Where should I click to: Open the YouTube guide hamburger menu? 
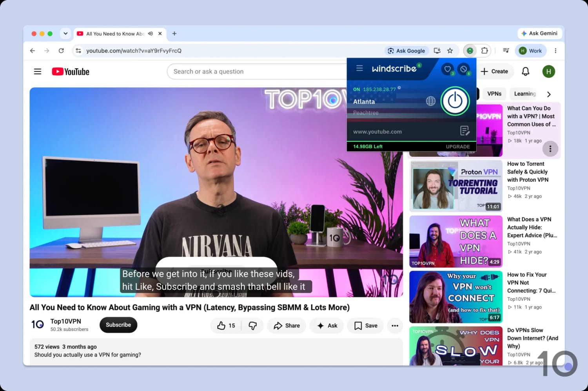click(38, 71)
